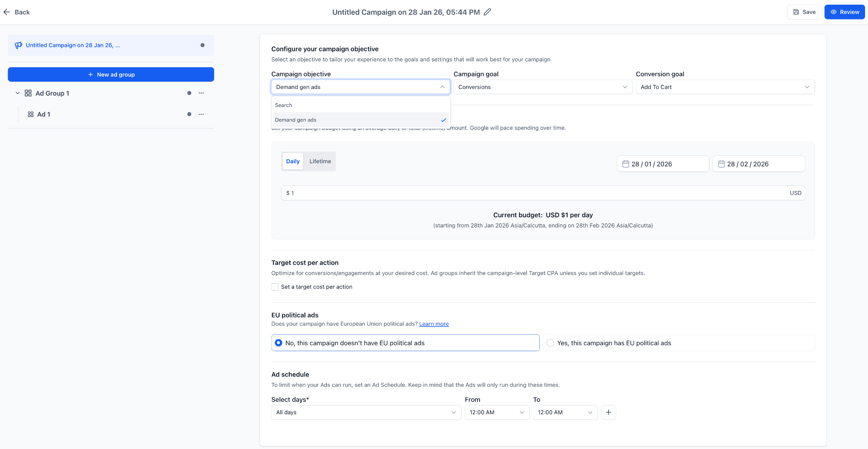Click the start date calendar icon

625,164
